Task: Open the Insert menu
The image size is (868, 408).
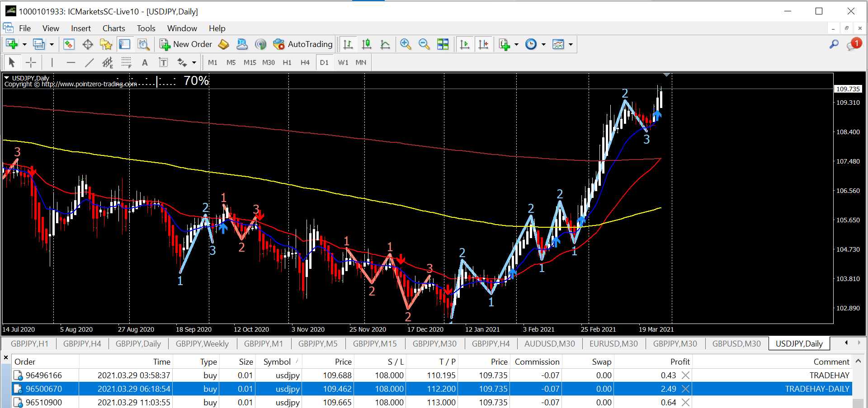Action: 81,28
